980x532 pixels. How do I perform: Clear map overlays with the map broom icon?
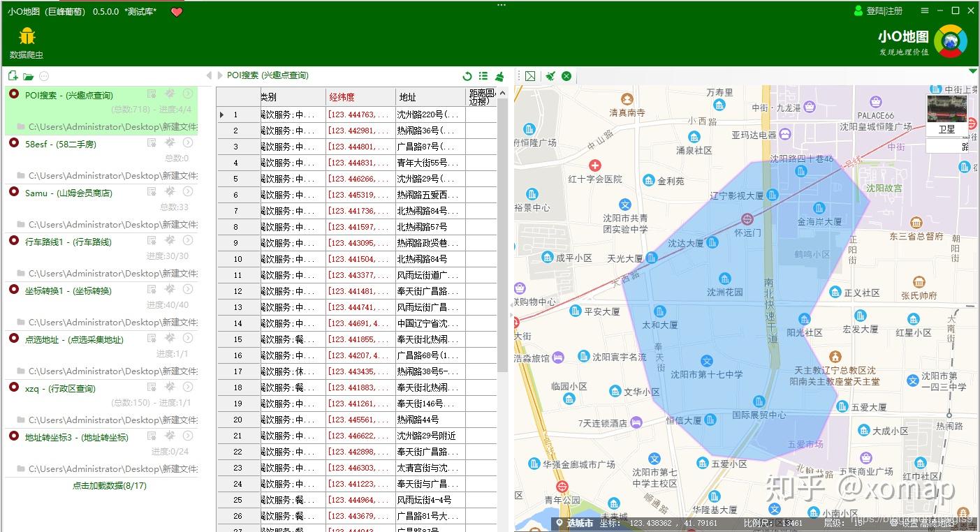tap(550, 76)
